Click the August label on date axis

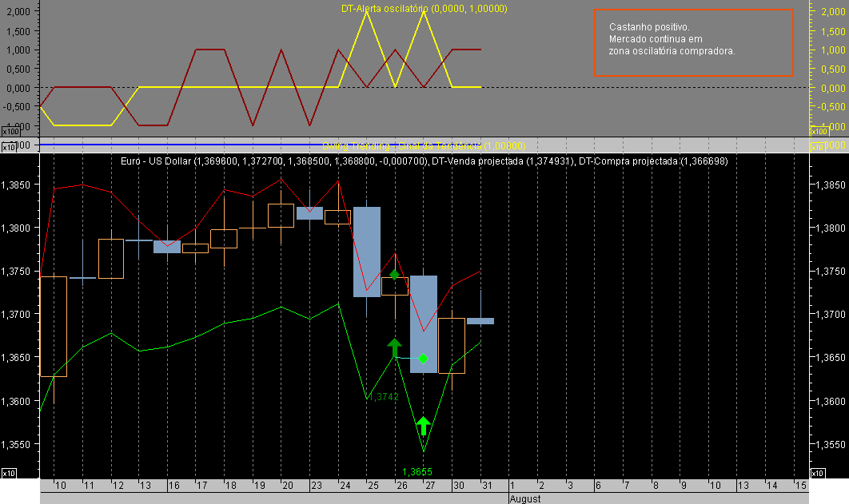coord(525,498)
